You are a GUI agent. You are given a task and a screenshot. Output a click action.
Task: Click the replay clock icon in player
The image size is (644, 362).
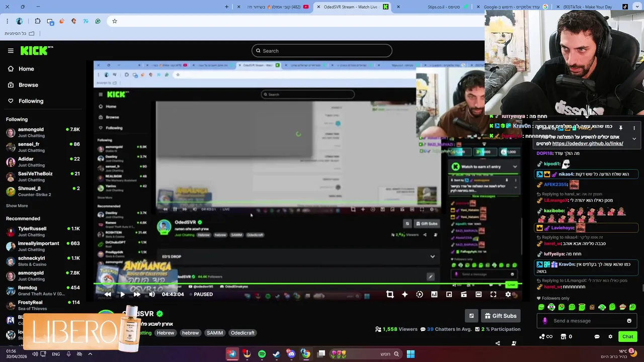[x=420, y=295]
